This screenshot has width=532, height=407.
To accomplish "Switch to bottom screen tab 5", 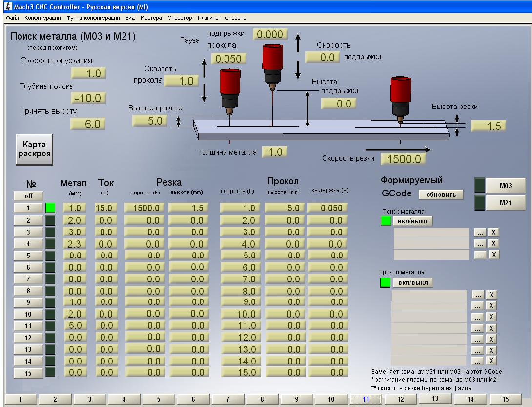I will tap(159, 399).
